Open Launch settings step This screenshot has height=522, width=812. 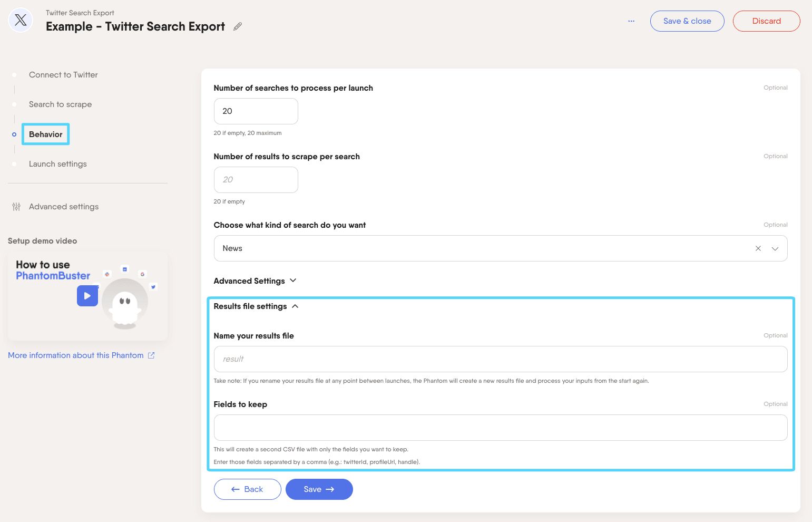pos(58,164)
